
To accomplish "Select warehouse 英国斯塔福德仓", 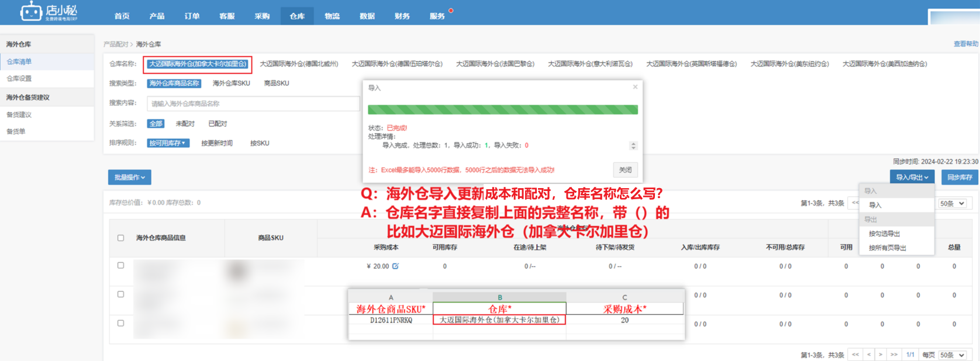I will (x=691, y=64).
